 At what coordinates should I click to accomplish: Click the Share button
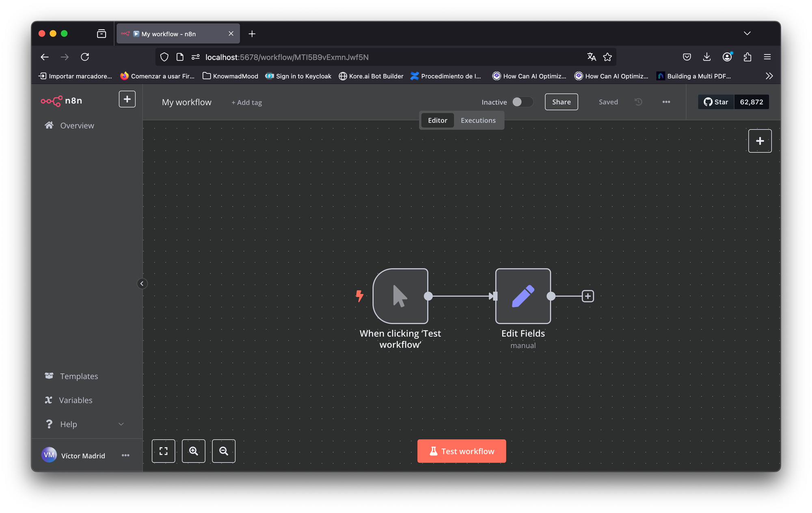[561, 102]
